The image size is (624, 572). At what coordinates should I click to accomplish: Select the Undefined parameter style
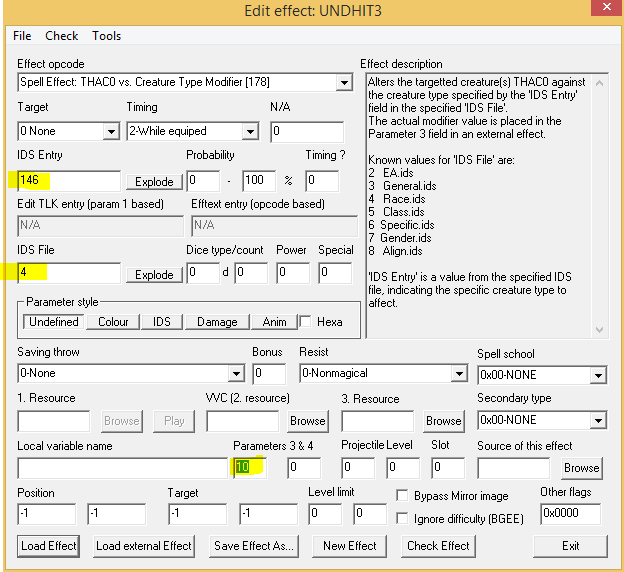pos(53,322)
